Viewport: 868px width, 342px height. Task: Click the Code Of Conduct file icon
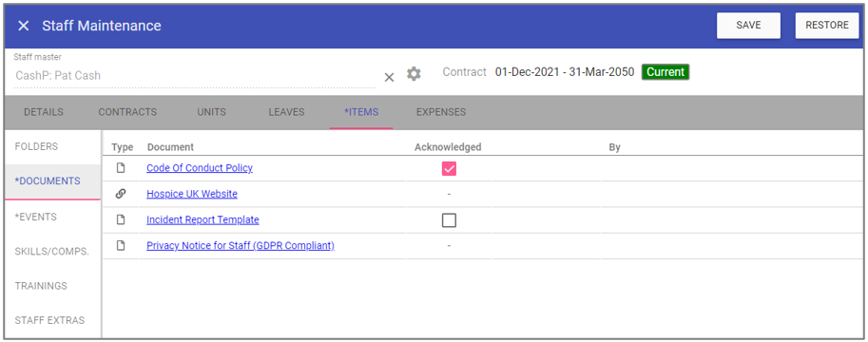pos(121,168)
